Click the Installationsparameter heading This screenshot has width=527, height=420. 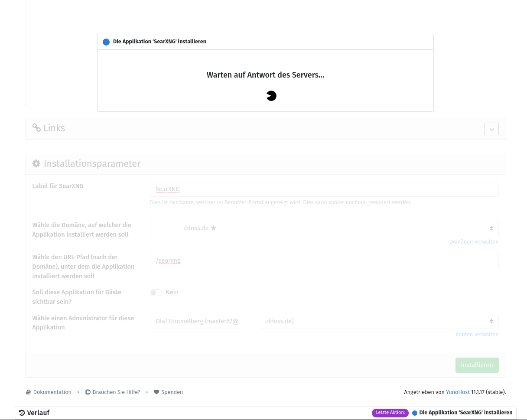pyautogui.click(x=92, y=163)
